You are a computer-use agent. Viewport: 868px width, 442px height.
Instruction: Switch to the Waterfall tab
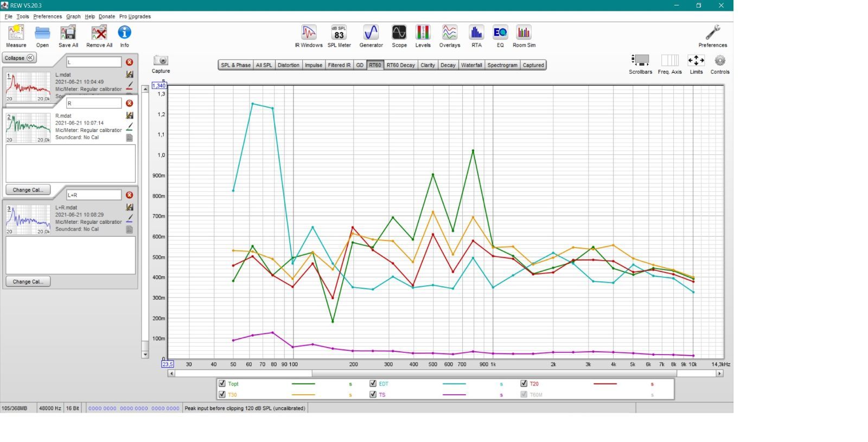click(x=471, y=65)
